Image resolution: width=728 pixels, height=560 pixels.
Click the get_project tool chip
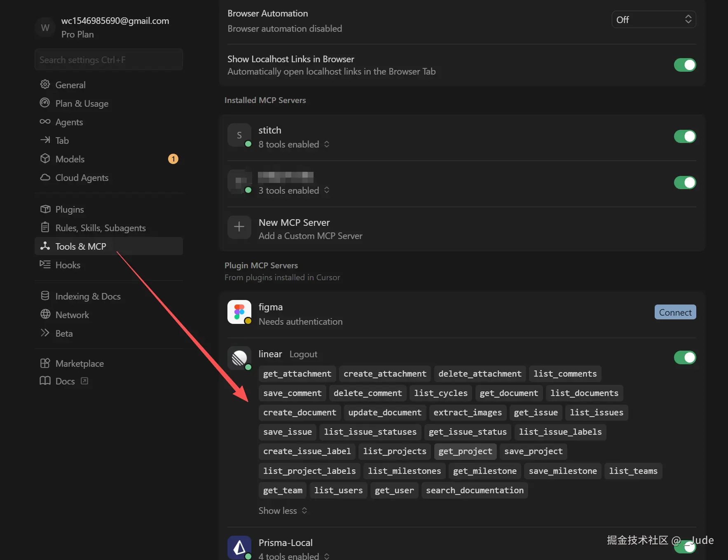465,451
